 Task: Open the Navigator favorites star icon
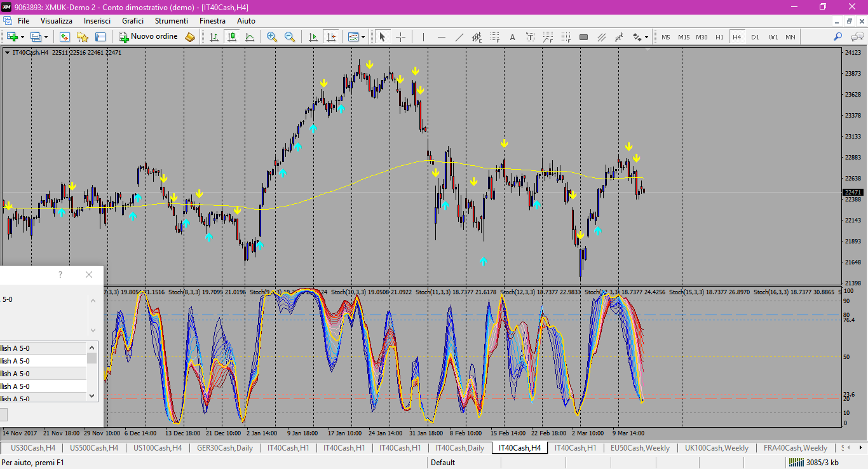click(83, 37)
